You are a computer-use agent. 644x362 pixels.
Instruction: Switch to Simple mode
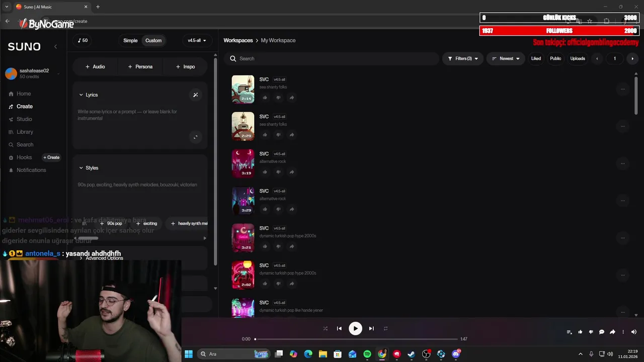coord(130,40)
